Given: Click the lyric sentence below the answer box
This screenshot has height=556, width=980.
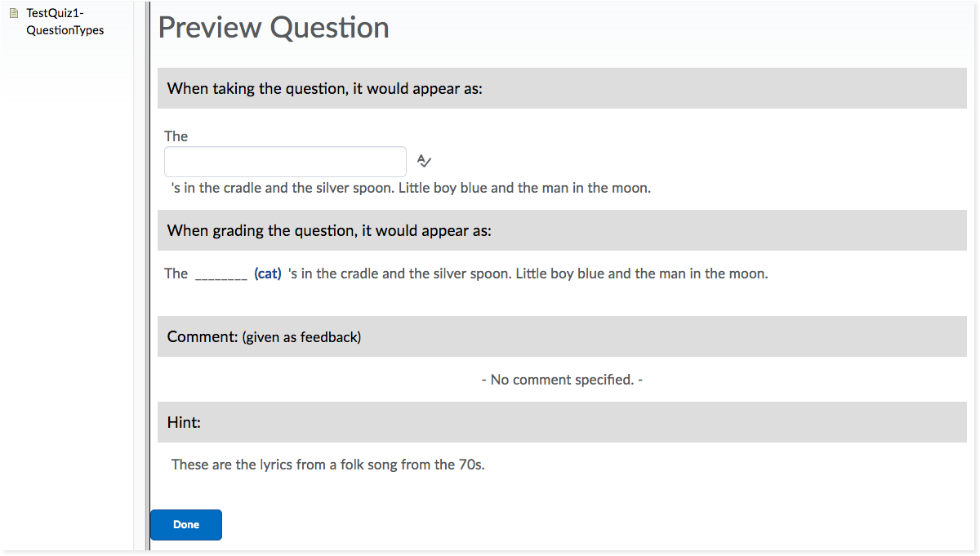Looking at the screenshot, I should click(410, 188).
